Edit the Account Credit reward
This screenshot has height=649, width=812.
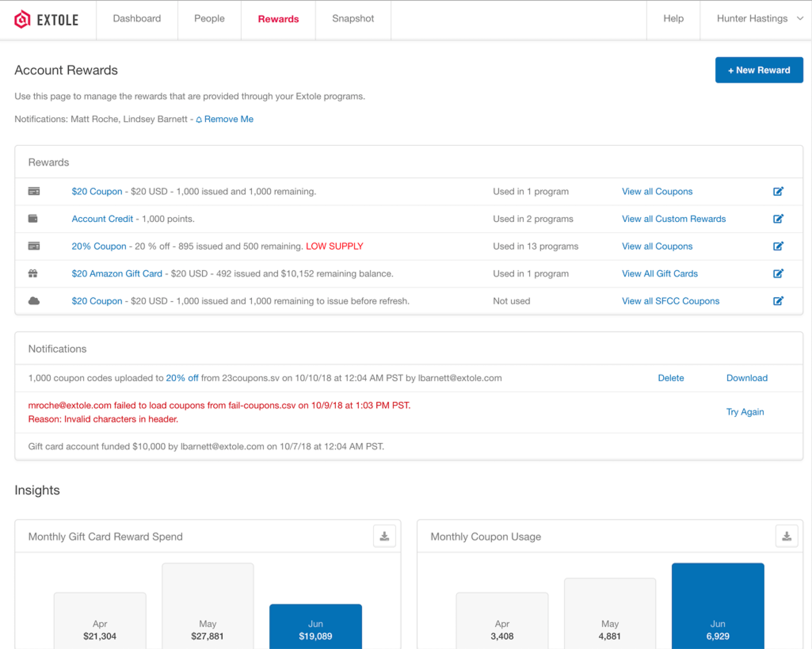click(x=778, y=218)
